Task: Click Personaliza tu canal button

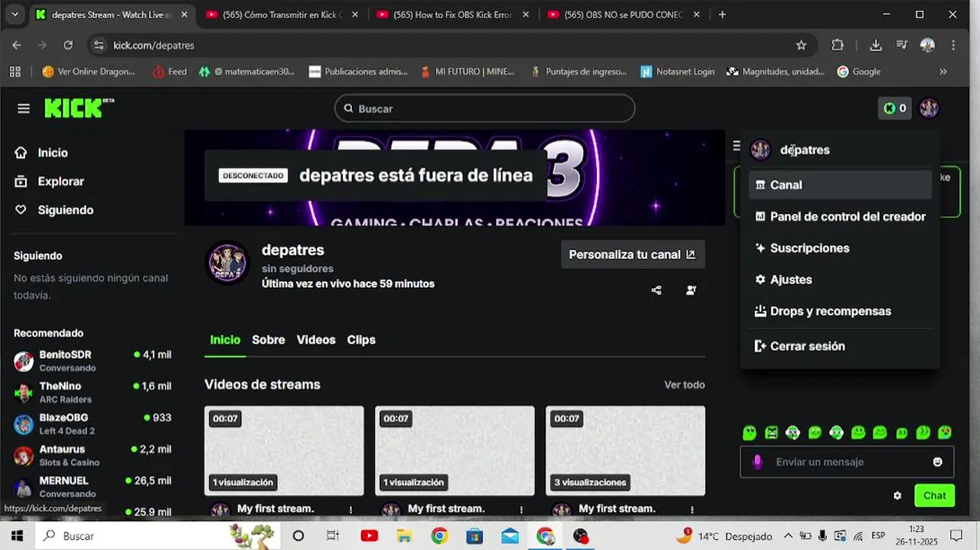Action: point(633,254)
